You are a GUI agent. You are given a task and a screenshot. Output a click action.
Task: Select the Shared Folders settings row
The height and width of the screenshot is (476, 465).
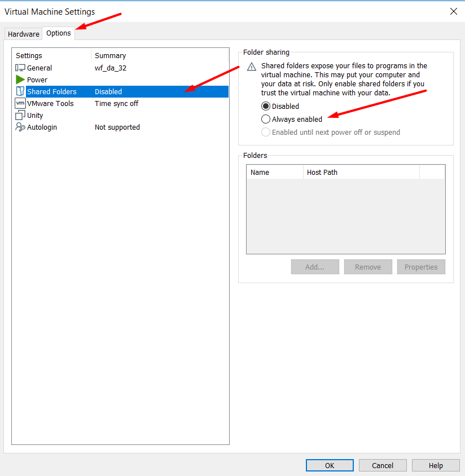(121, 91)
